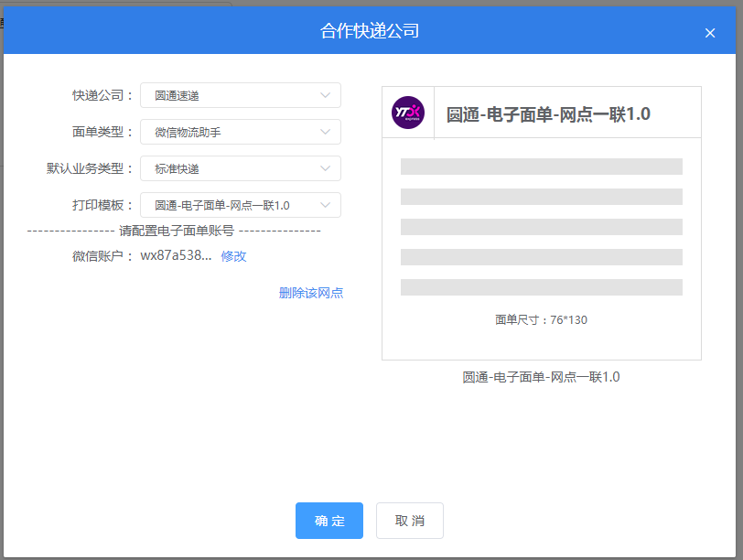The width and height of the screenshot is (743, 560).
Task: Click the first gray placeholder bar in preview
Action: 541,167
